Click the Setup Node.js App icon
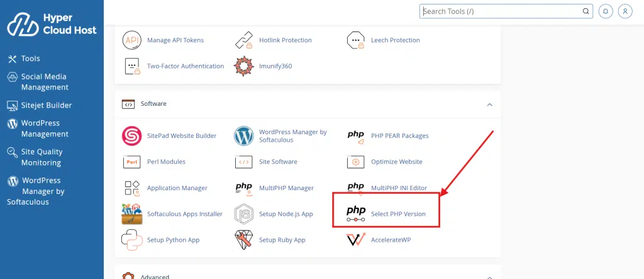644x279 pixels. [x=244, y=214]
